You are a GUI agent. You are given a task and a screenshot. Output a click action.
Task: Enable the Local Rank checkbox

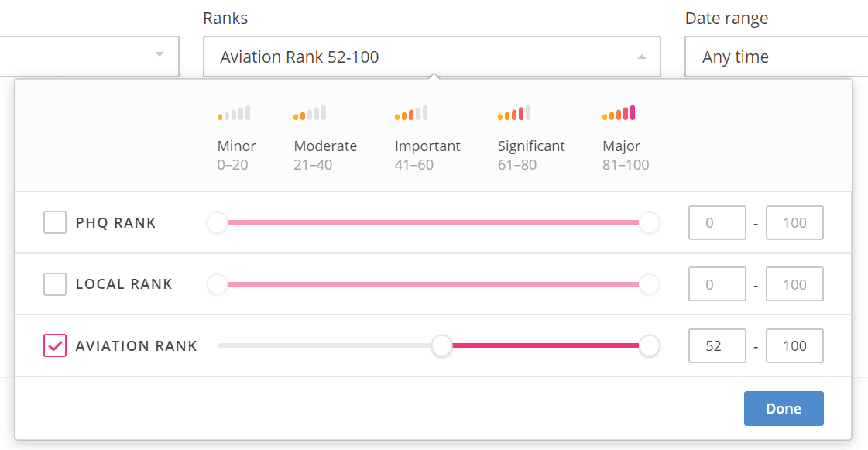(x=55, y=284)
